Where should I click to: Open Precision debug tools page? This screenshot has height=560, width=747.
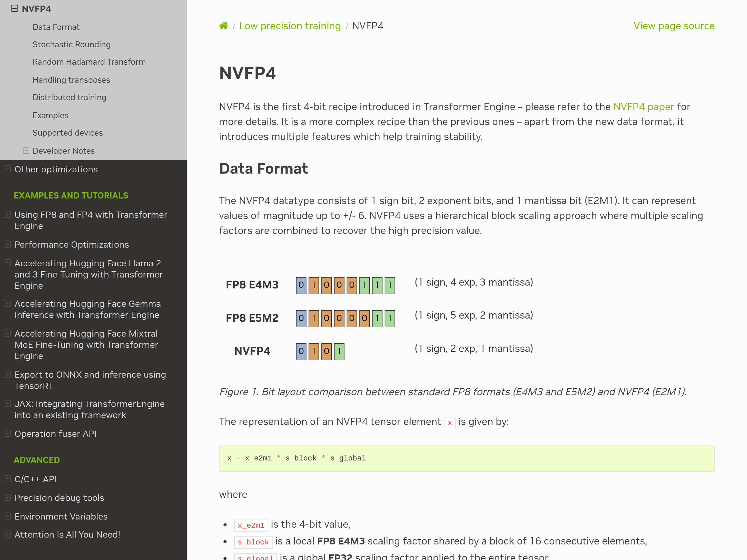click(x=59, y=498)
